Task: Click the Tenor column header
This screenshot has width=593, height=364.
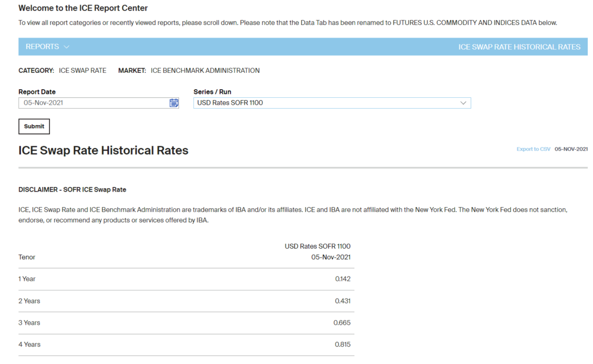Action: 27,257
